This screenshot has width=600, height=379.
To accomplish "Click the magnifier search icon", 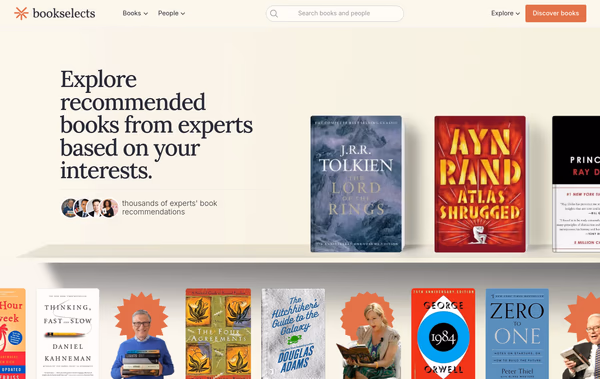I will (x=274, y=14).
